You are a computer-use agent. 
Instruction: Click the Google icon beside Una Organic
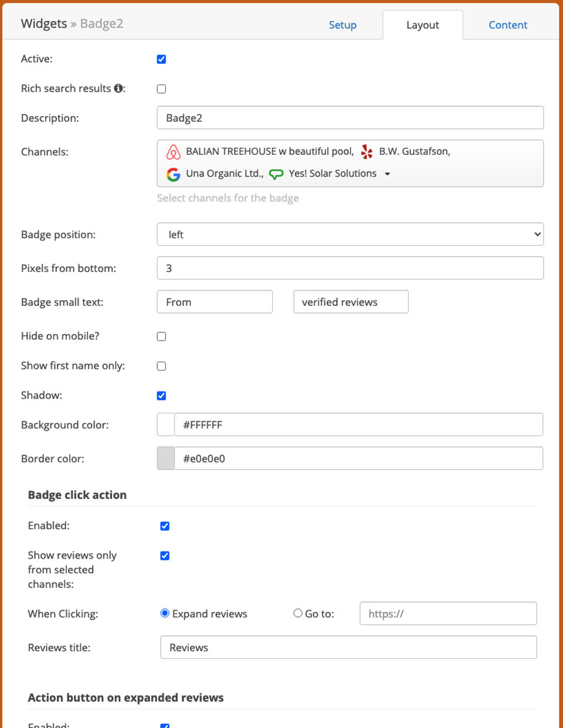click(173, 174)
